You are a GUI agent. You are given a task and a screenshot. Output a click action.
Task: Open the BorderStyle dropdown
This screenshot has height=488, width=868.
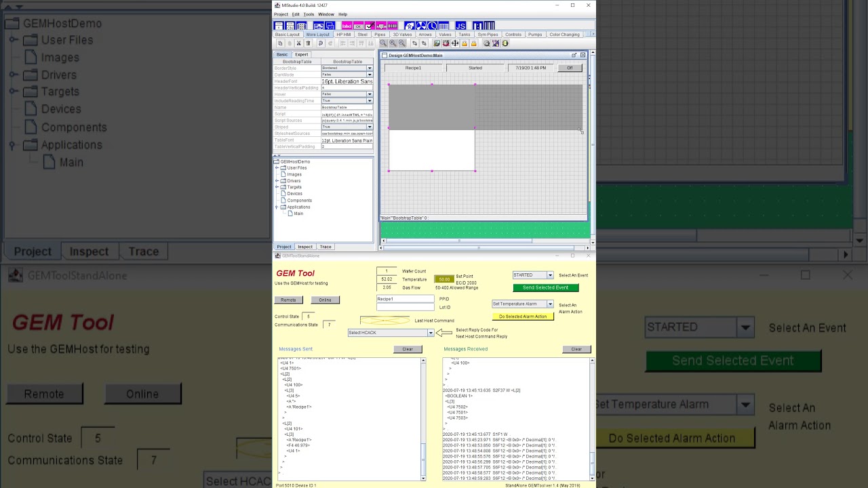(x=370, y=68)
